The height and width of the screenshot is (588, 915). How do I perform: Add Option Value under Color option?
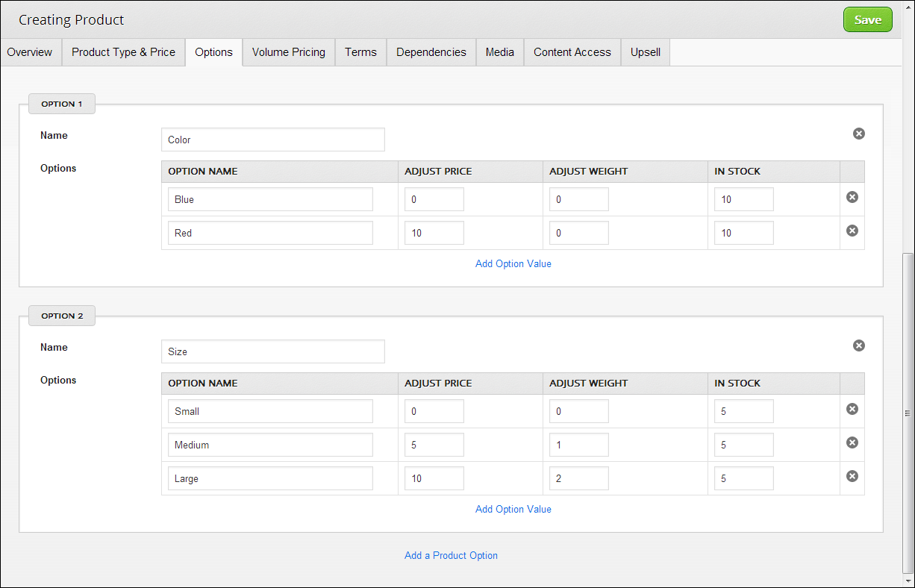(513, 263)
